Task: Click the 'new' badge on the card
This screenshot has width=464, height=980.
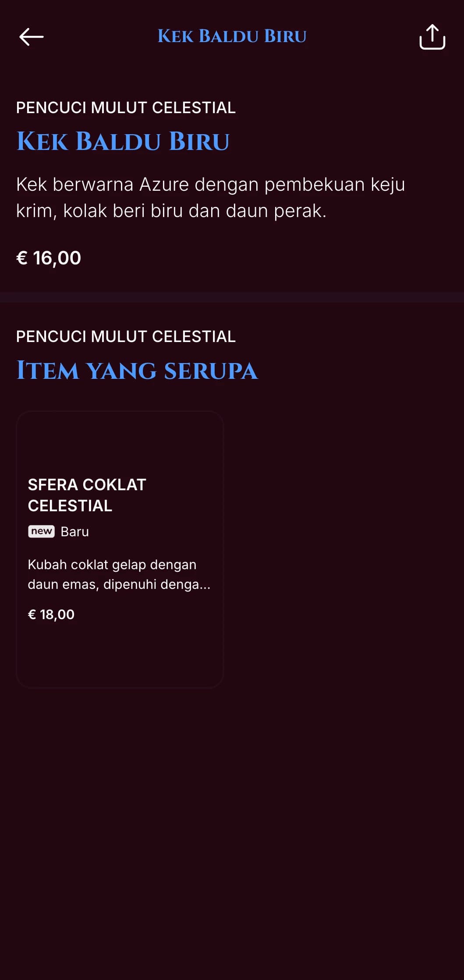Action: [42, 531]
